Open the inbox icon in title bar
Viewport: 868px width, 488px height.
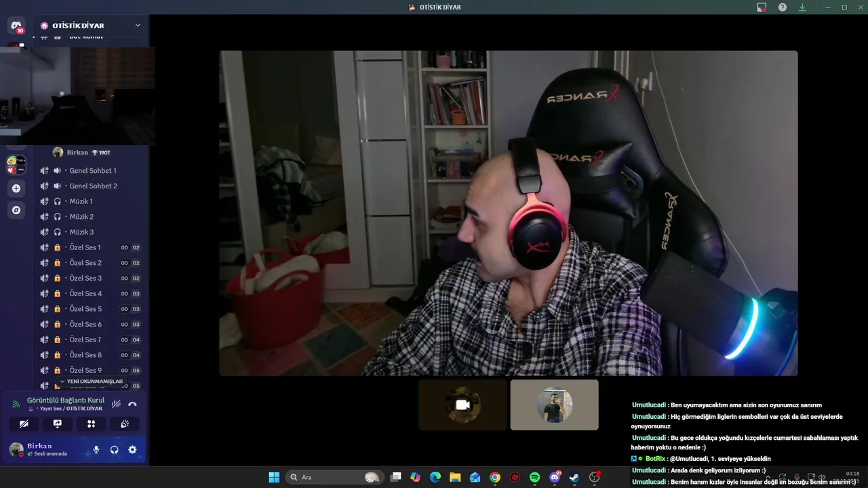(x=762, y=7)
